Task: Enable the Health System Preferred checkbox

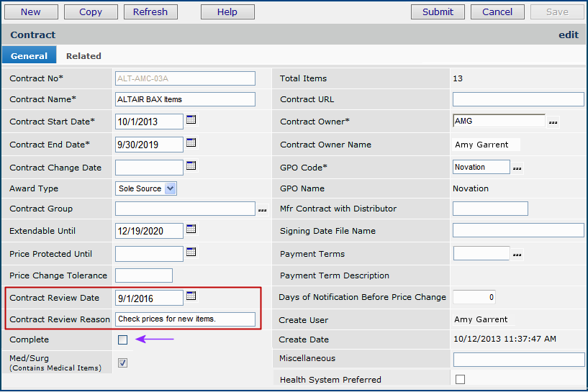Action: point(460,379)
